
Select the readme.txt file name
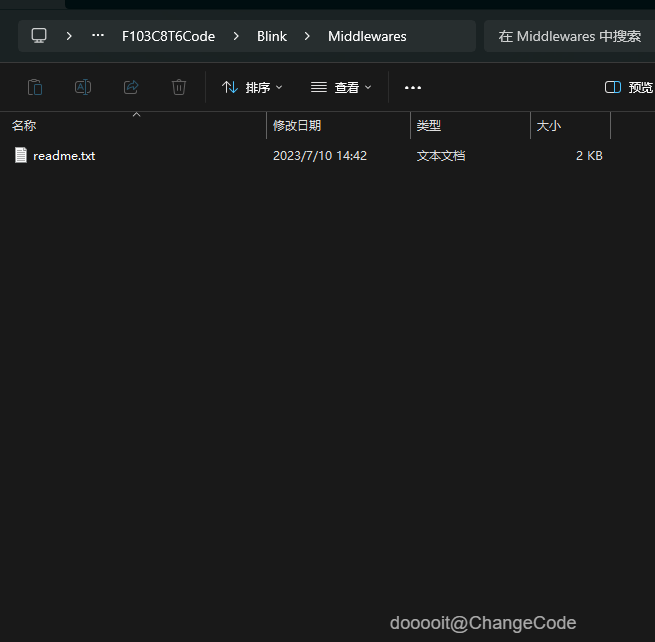64,156
